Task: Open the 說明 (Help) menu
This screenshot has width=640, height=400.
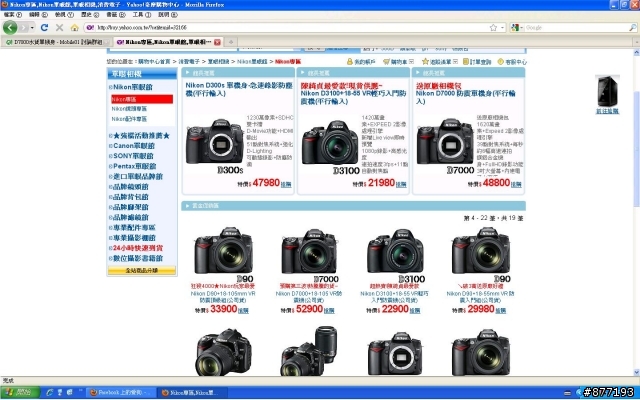Action: (167, 15)
